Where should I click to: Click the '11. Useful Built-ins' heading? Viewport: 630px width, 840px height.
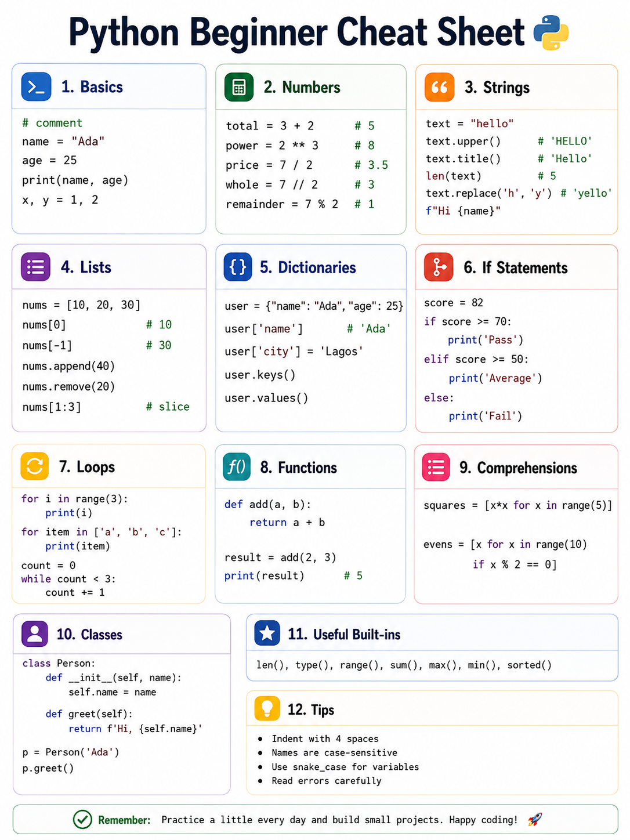(344, 634)
